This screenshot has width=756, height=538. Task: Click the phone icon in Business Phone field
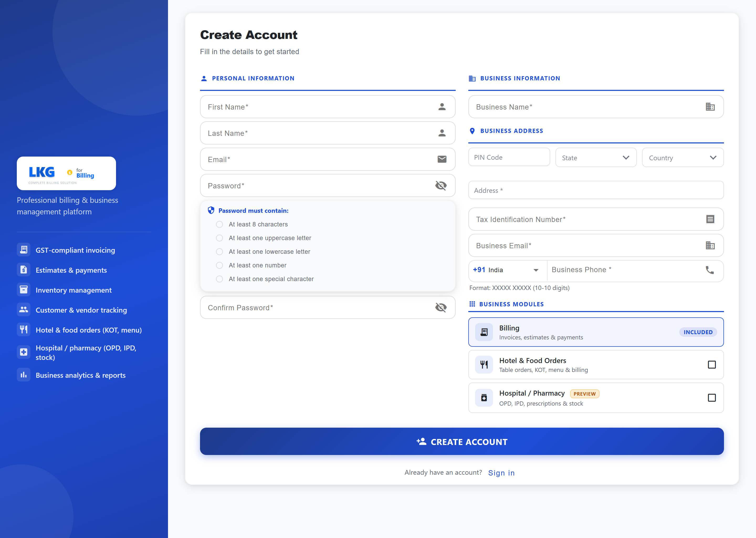[x=710, y=270]
